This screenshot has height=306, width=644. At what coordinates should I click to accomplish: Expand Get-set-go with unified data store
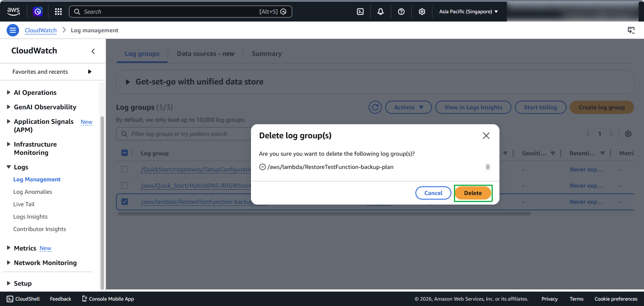pyautogui.click(x=128, y=82)
